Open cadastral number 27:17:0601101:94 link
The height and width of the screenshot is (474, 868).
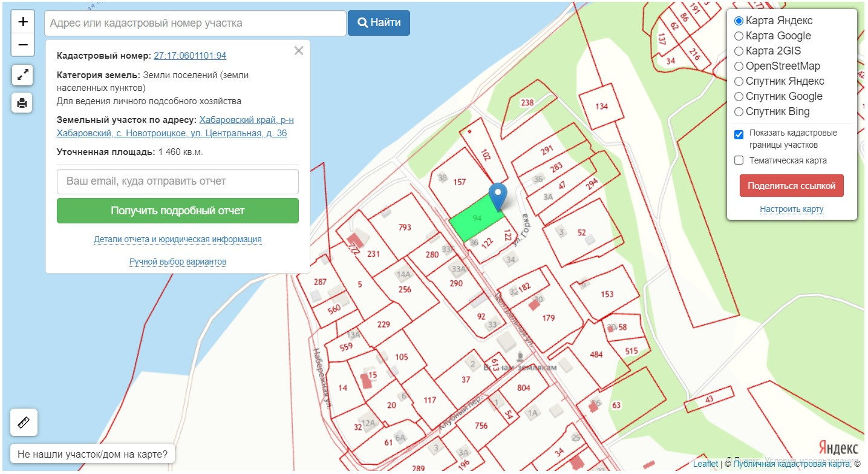pos(190,56)
